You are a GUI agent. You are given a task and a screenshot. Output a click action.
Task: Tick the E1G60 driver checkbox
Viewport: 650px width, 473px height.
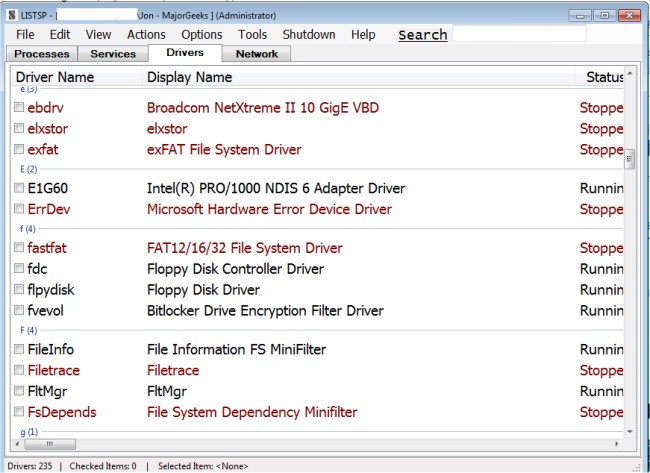[19, 188]
